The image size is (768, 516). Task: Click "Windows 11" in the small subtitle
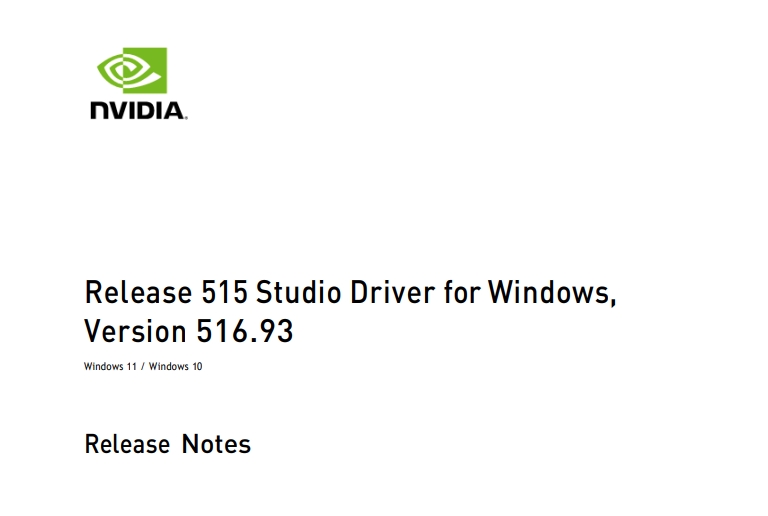110,366
